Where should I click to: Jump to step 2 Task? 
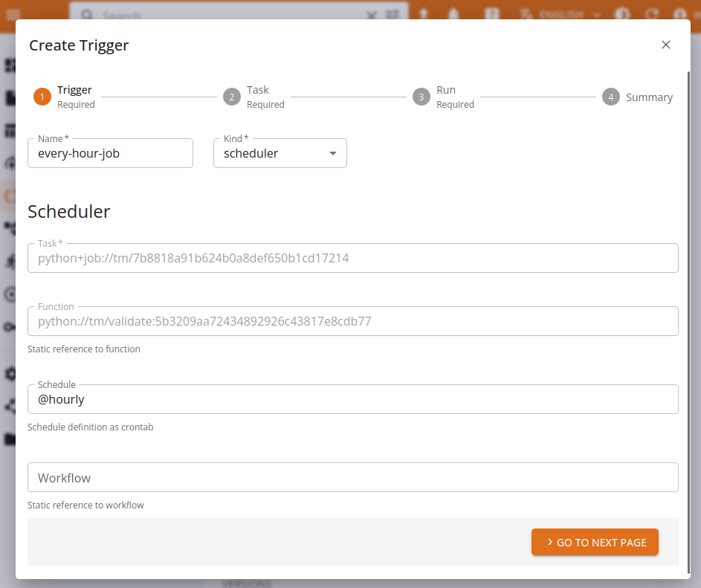tap(232, 97)
